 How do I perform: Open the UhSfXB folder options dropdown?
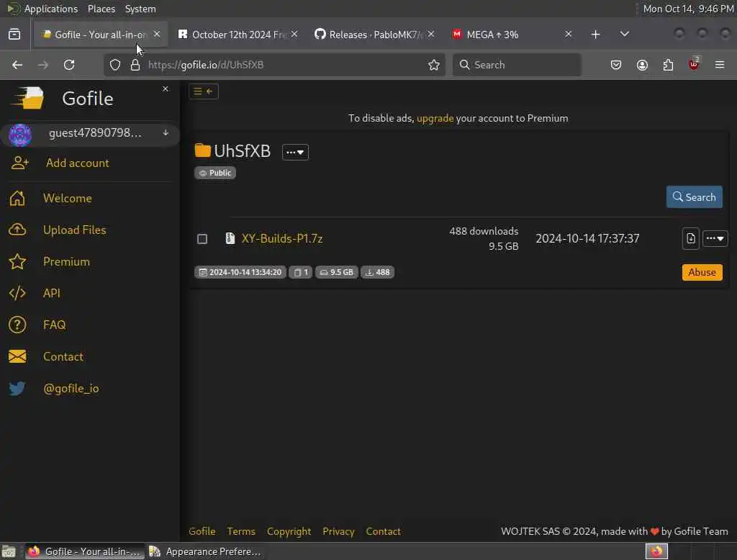point(295,152)
